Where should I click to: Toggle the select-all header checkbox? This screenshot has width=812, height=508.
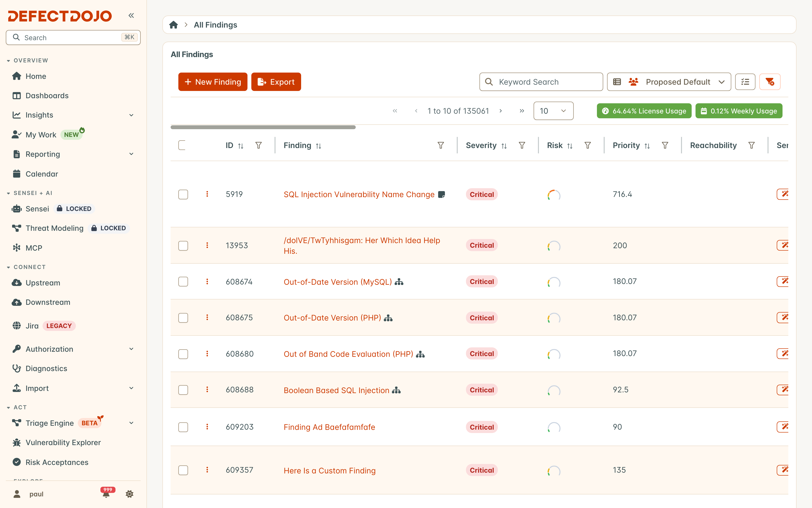coord(182,145)
